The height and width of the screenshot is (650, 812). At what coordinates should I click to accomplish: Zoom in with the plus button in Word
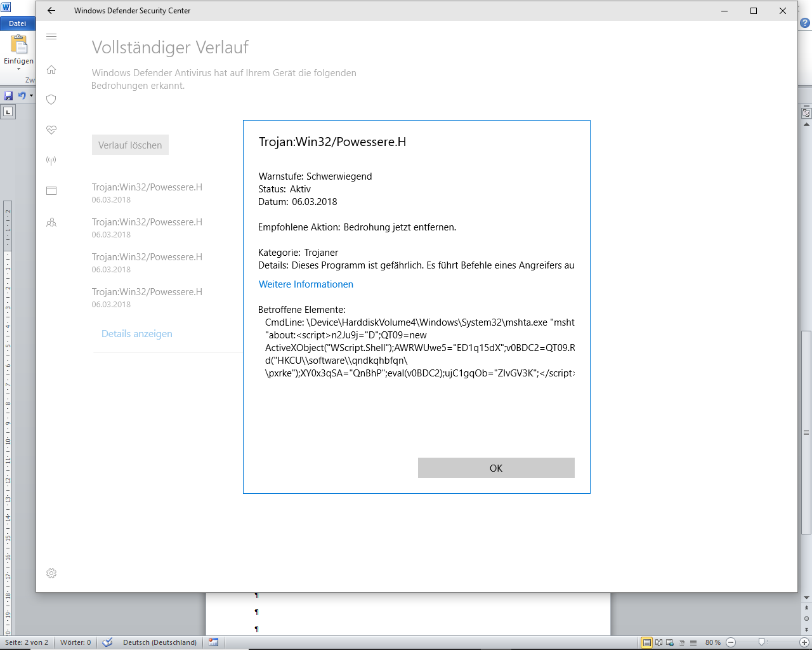point(804,642)
